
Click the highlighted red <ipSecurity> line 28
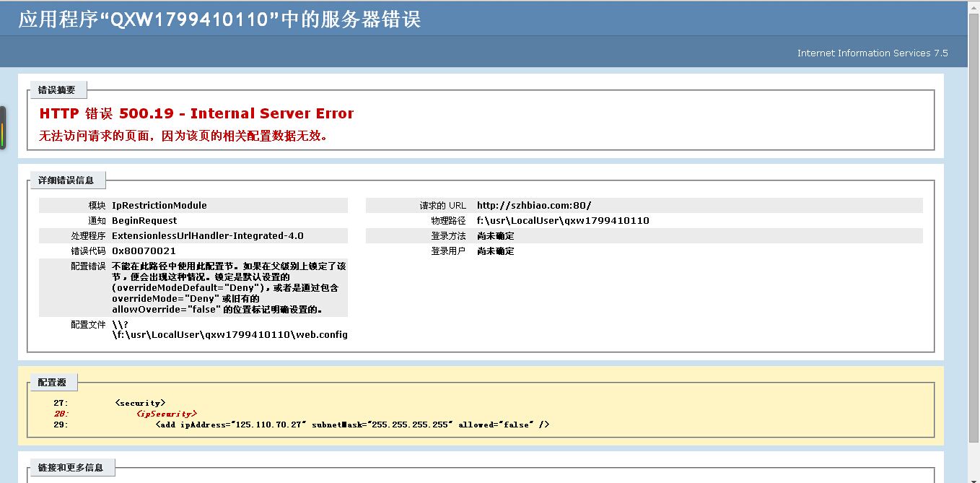tap(167, 414)
